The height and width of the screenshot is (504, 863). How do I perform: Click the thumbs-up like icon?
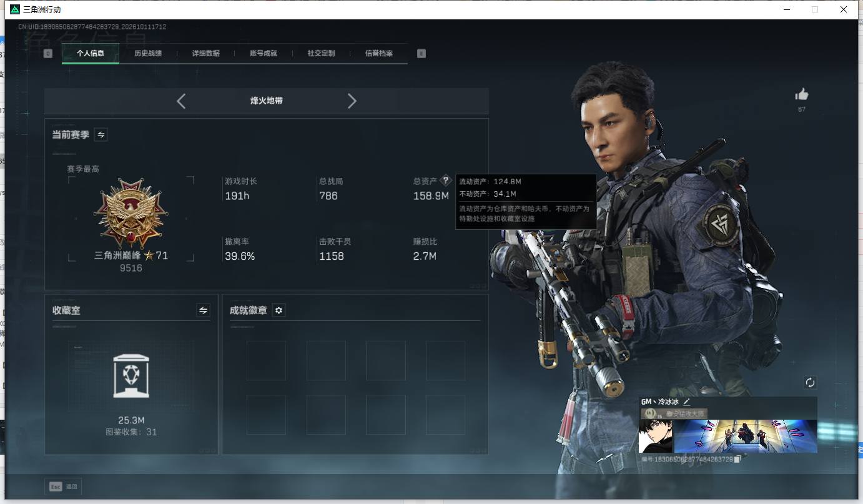click(x=801, y=94)
